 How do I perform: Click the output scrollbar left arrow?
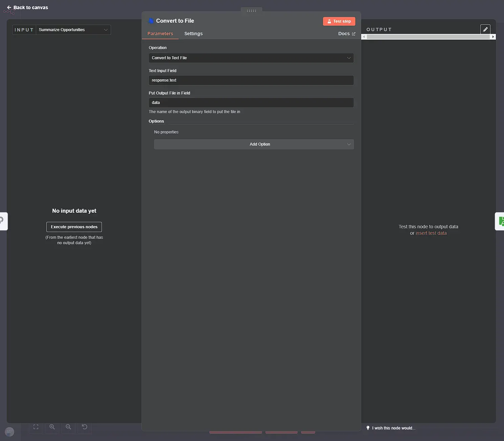tap(364, 37)
